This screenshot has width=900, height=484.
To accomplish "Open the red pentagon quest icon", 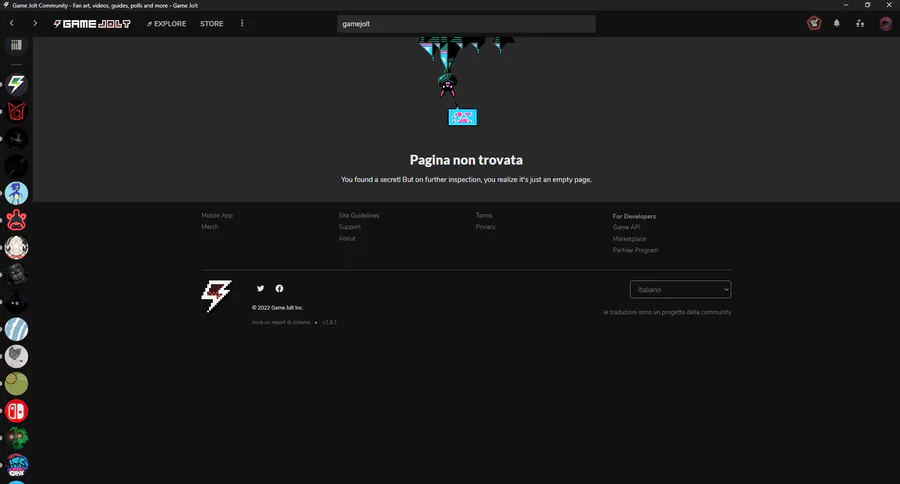I will click(814, 23).
